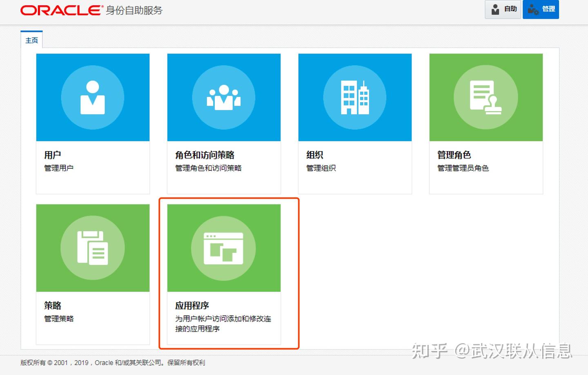Open the 用户 card icon
Viewport: 588px width, 375px height.
[93, 98]
